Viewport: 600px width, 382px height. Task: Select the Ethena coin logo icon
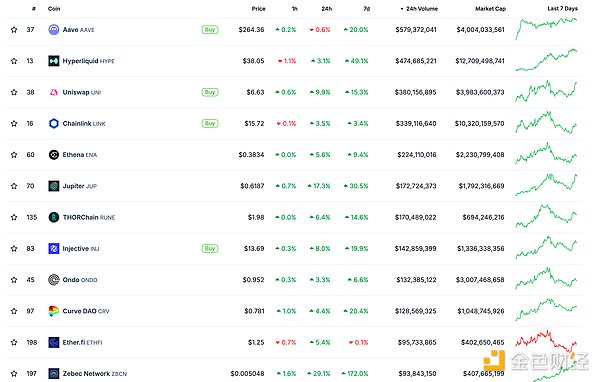click(x=54, y=155)
